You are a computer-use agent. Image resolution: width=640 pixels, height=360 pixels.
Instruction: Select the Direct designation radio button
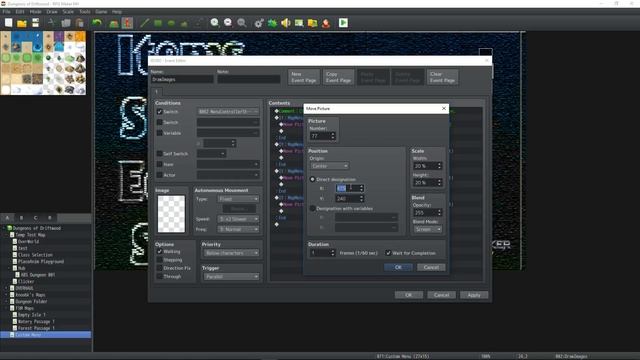(313, 179)
